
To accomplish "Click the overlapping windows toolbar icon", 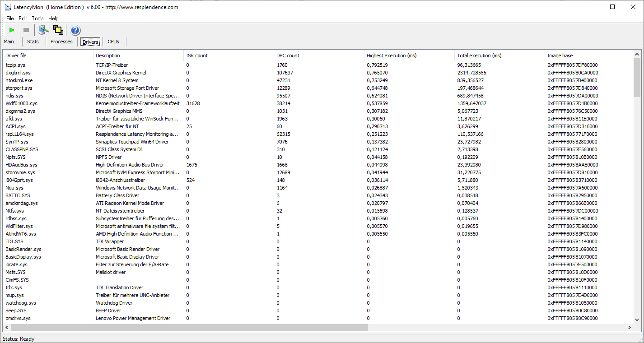I will pyautogui.click(x=58, y=30).
